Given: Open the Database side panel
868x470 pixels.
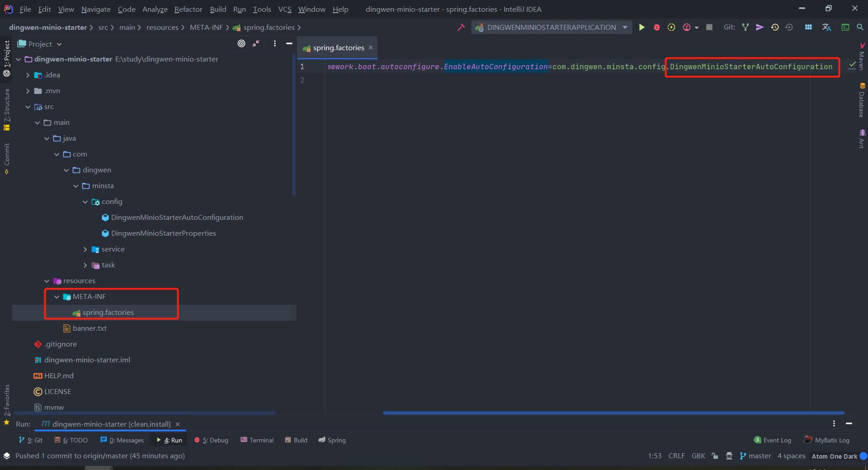Looking at the screenshot, I should coord(862,100).
